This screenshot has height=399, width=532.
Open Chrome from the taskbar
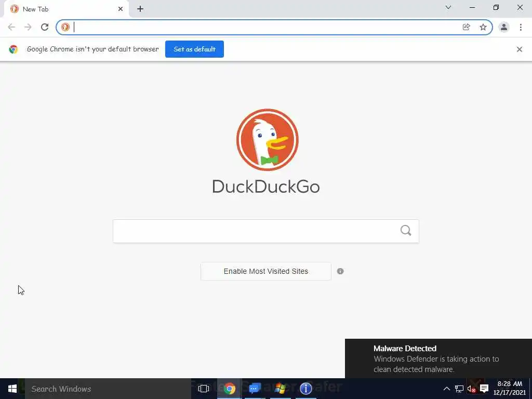tap(229, 389)
